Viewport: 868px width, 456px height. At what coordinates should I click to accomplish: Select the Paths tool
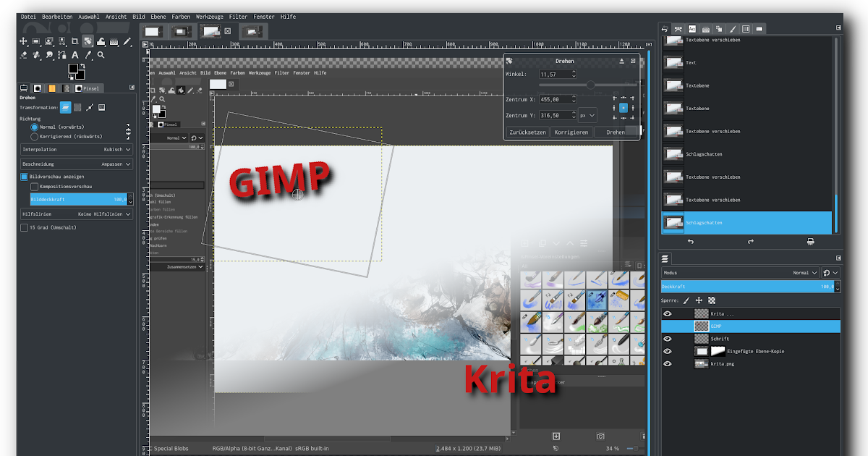tap(61, 55)
